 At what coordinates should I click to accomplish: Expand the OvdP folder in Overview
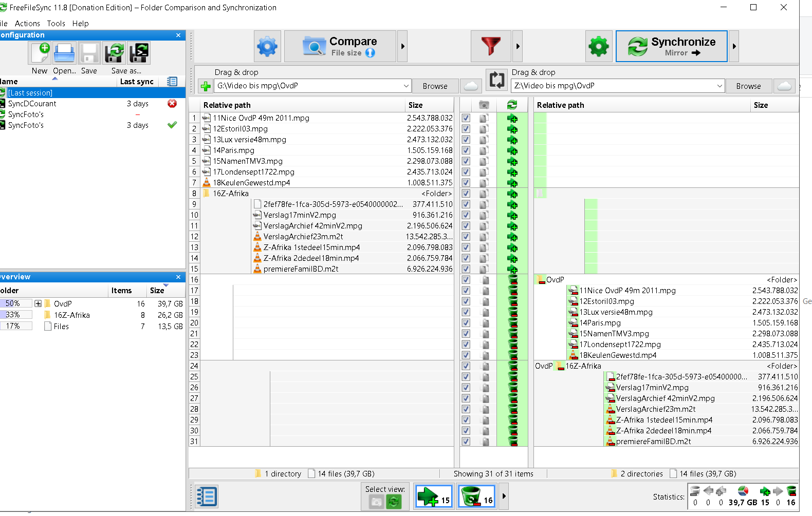coord(38,303)
